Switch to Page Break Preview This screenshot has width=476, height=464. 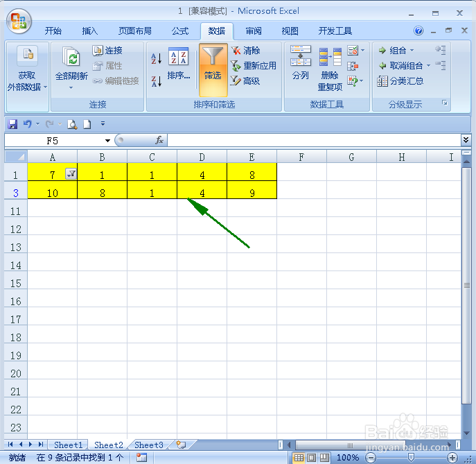pyautogui.click(x=324, y=457)
